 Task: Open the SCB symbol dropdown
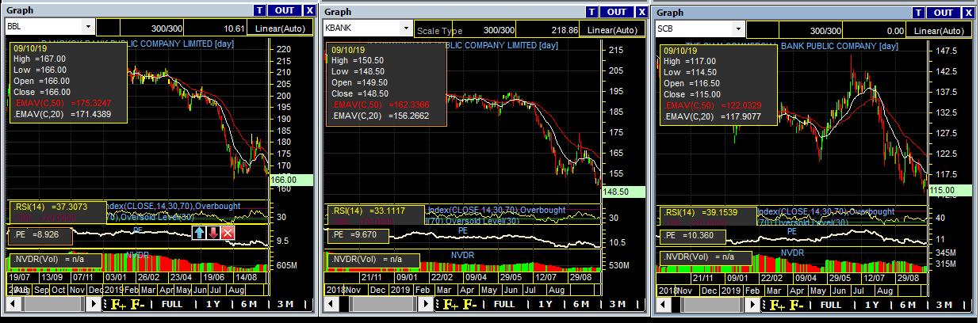[739, 29]
